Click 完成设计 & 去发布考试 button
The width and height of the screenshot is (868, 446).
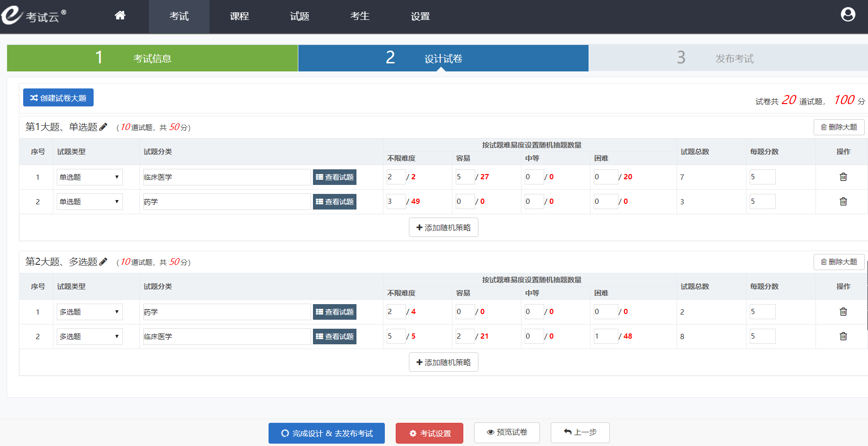coord(327,433)
